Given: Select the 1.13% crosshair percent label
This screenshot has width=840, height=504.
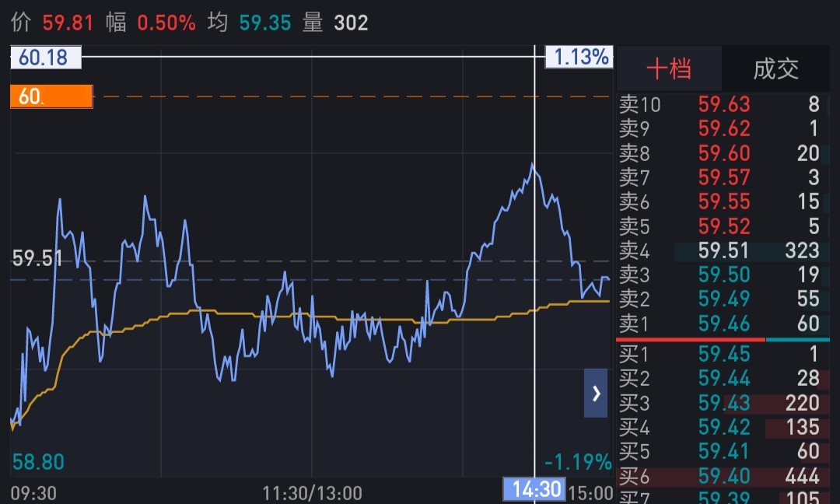Looking at the screenshot, I should pos(579,57).
